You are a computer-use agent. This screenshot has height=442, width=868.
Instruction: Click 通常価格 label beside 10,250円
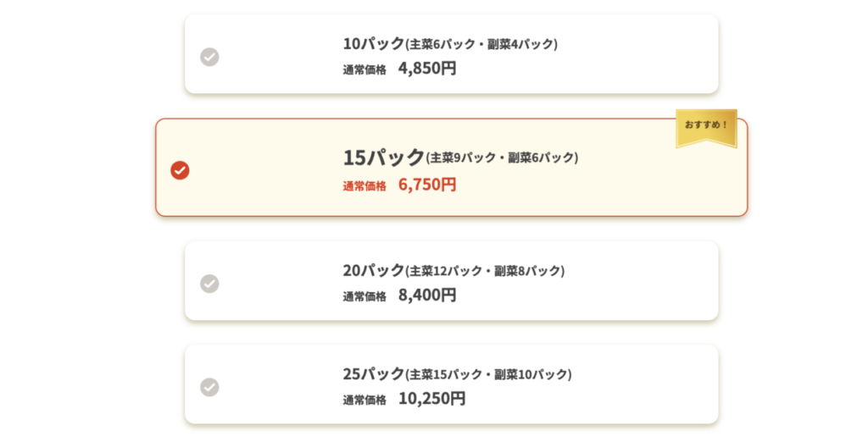tap(364, 399)
